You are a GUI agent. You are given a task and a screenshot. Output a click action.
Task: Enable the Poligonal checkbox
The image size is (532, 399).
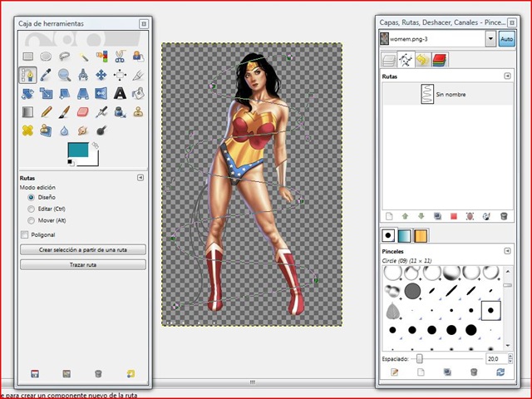[24, 234]
